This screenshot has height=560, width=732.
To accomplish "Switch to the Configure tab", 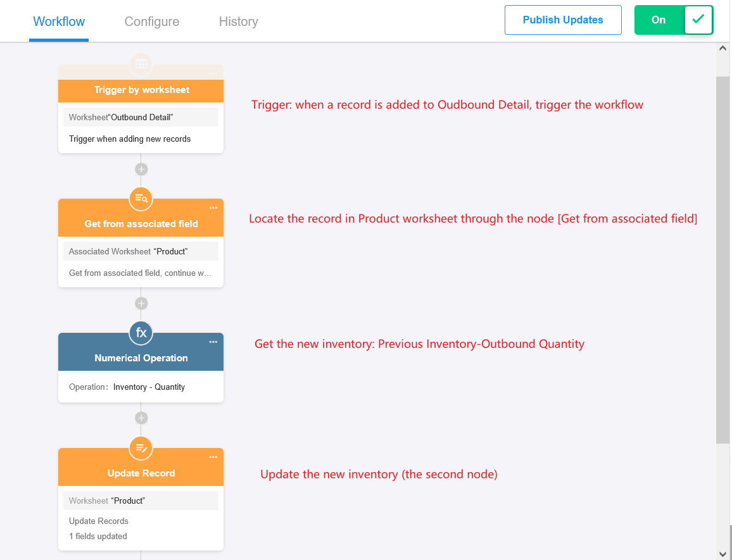I will pyautogui.click(x=152, y=22).
